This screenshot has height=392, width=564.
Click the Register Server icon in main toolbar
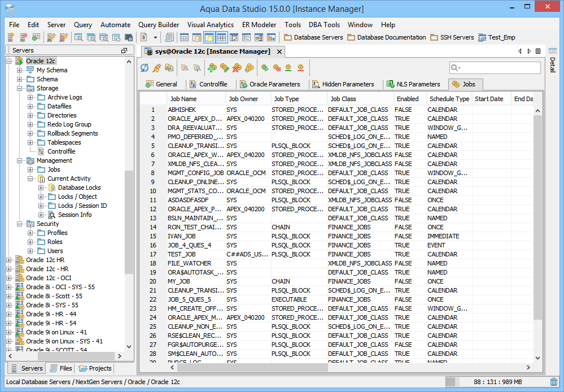click(11, 37)
